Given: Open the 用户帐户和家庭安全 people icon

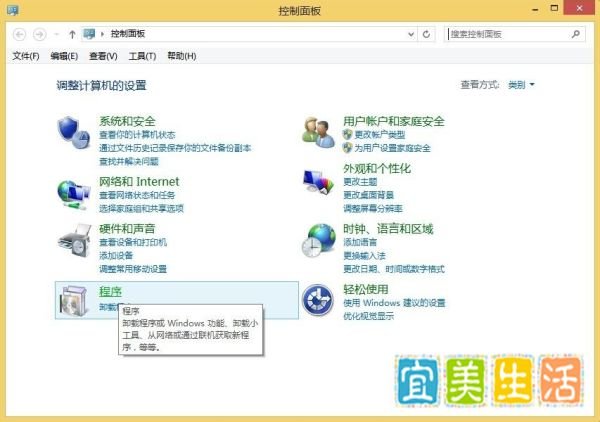Looking at the screenshot, I should click(318, 132).
